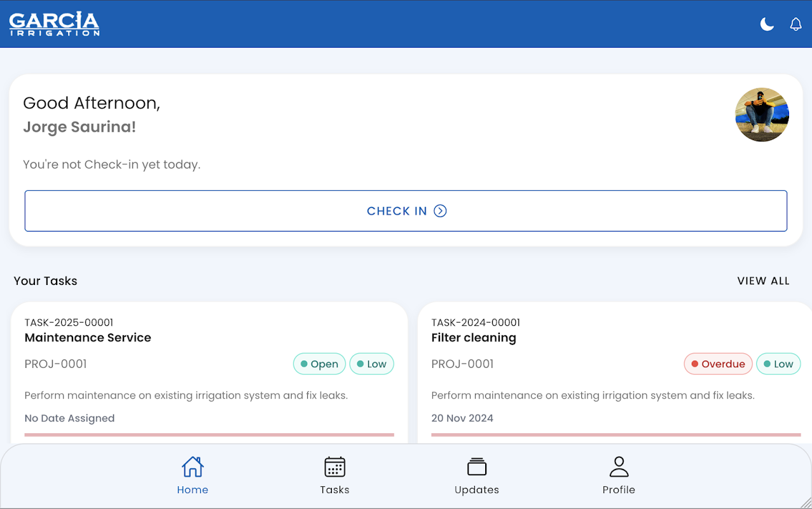Select the Tasks tab label
Image resolution: width=812 pixels, height=509 pixels.
(x=334, y=490)
